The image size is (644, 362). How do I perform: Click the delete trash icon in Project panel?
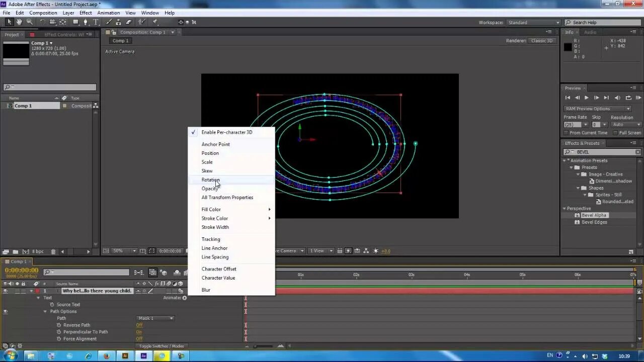click(x=53, y=251)
